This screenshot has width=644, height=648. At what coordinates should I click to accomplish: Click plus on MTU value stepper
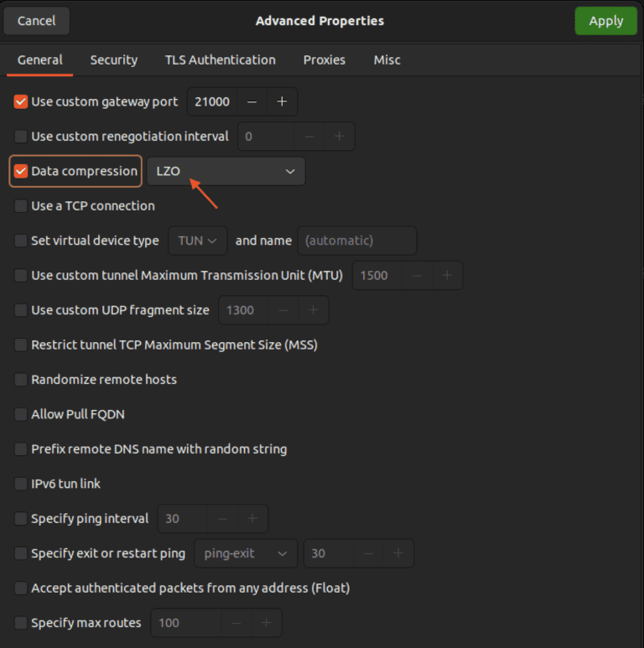click(x=447, y=275)
